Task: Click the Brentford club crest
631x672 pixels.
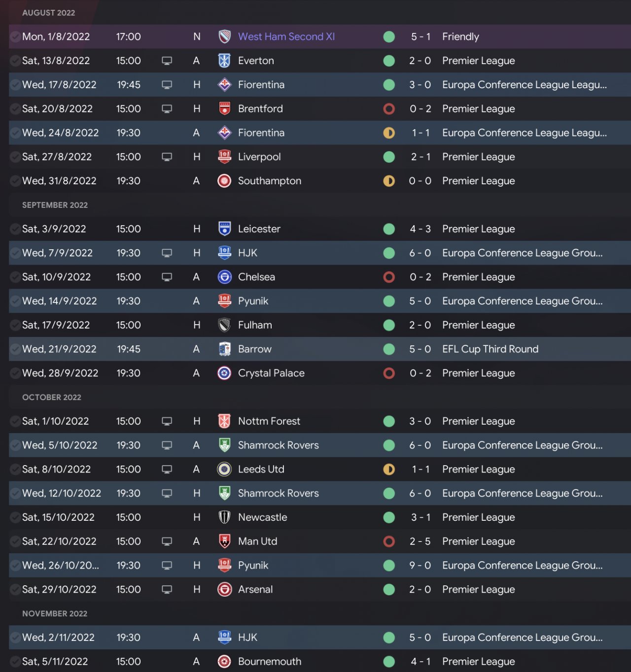Action: 224,109
